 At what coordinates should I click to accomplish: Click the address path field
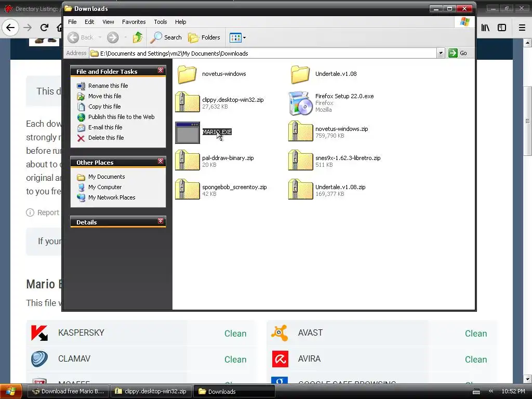tap(263, 54)
